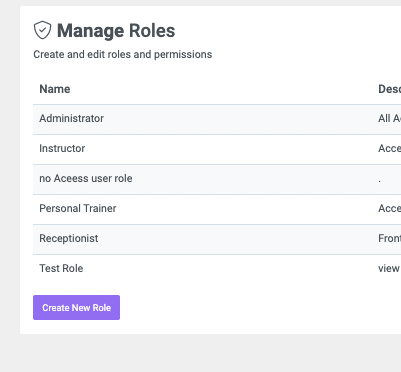The height and width of the screenshot is (372, 401).
Task: Open the no Aceess user role entry
Action: [x=217, y=179]
